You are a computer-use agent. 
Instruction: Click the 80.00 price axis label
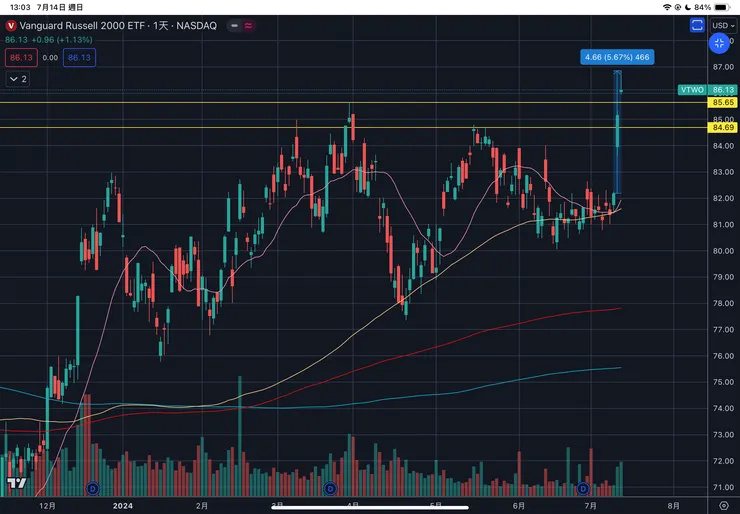click(723, 251)
